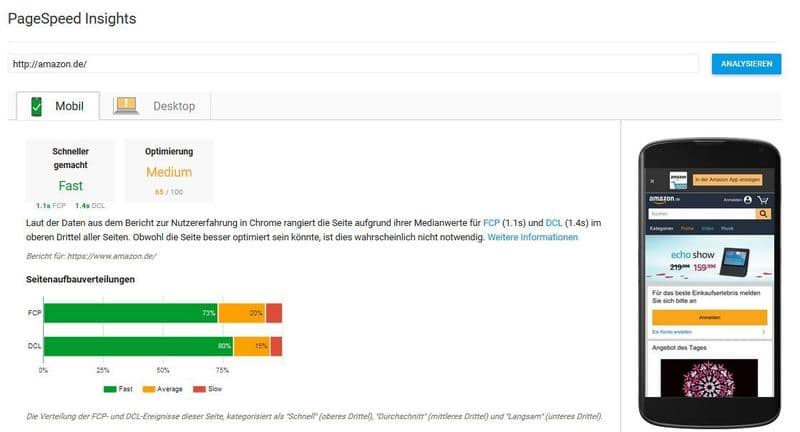
Task: Click the 75% label on the chart axis
Action: tap(222, 370)
